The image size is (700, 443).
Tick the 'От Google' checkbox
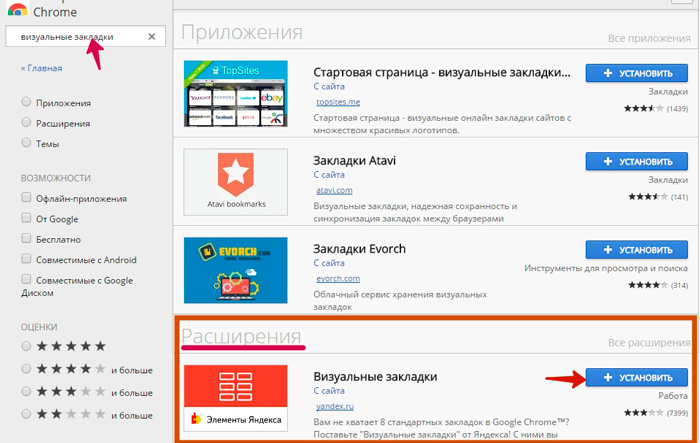point(26,218)
